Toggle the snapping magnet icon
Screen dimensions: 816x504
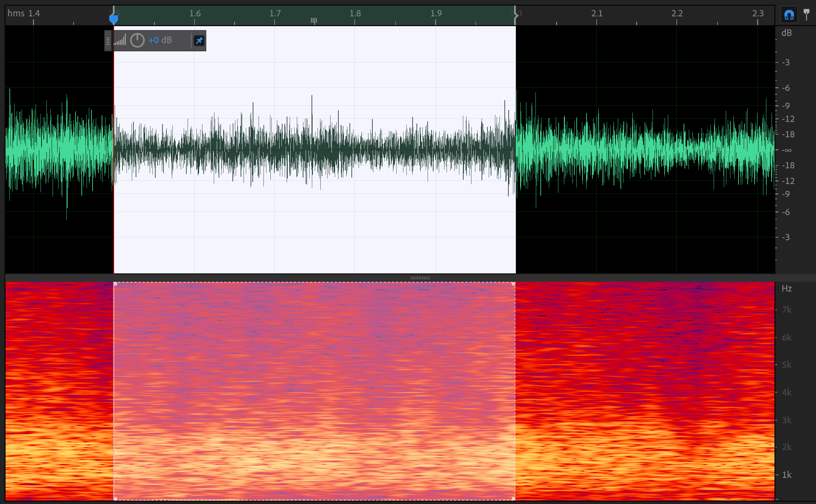click(x=789, y=15)
